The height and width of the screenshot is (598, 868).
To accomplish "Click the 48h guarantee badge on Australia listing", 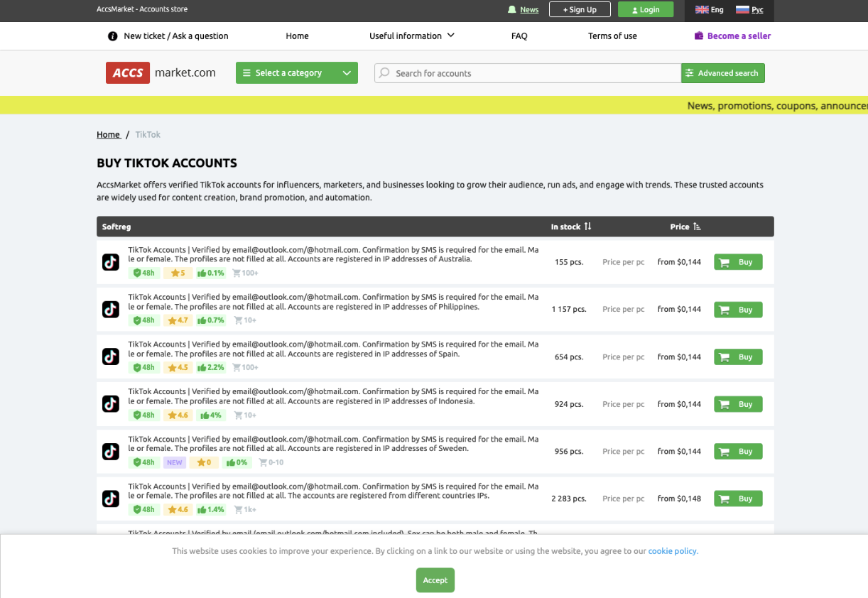I will click(144, 273).
